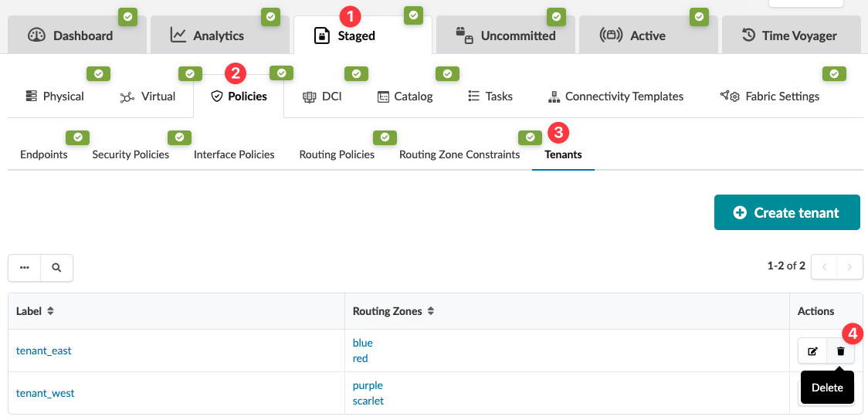Sort the table by Label column

click(51, 311)
